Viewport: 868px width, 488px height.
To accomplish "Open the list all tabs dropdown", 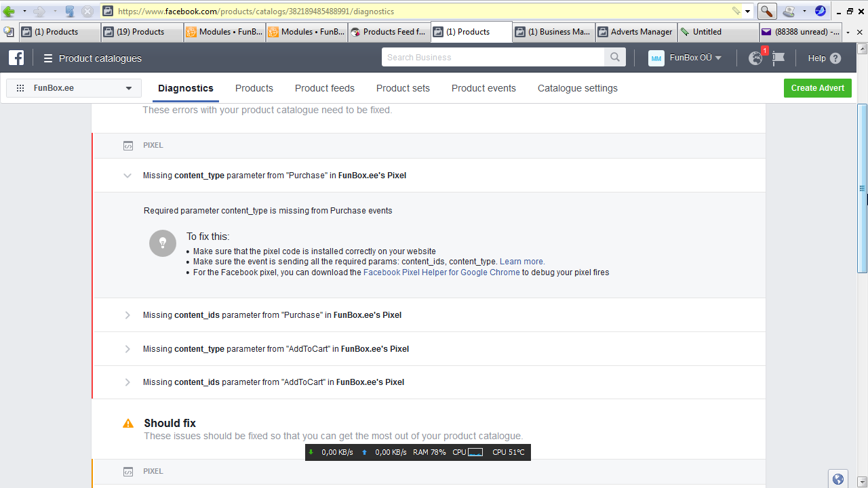I will tap(848, 33).
